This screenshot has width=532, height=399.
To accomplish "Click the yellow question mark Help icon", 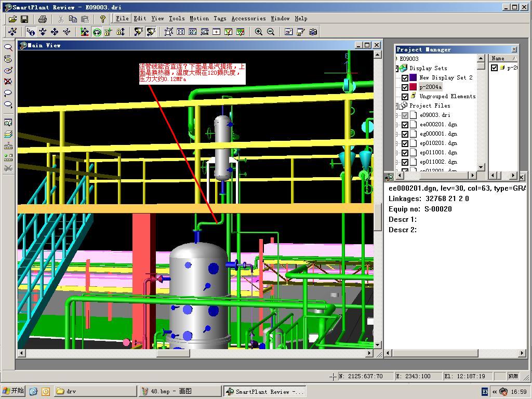I will pyautogui.click(x=103, y=19).
